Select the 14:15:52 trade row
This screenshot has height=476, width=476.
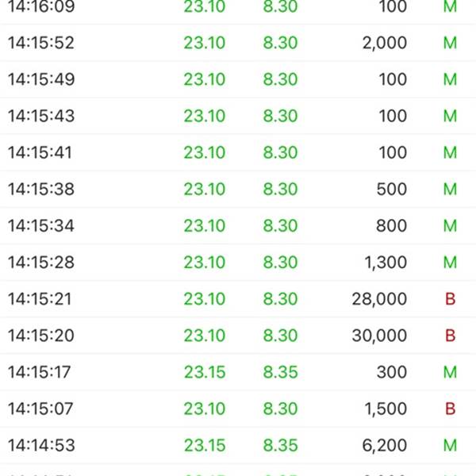(x=238, y=43)
